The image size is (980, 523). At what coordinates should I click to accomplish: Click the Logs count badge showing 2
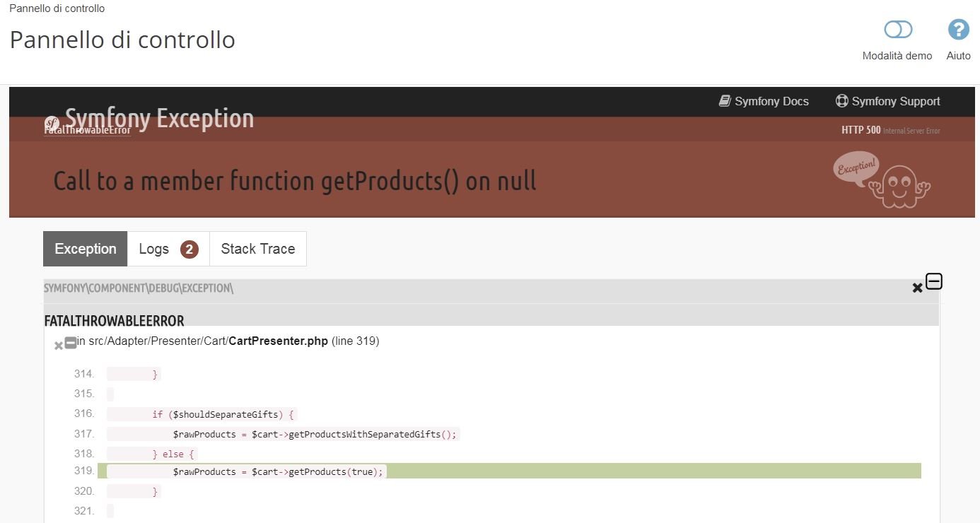click(x=189, y=249)
